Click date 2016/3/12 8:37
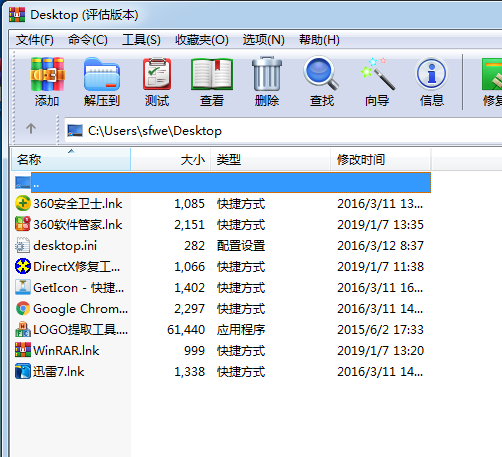 [380, 246]
